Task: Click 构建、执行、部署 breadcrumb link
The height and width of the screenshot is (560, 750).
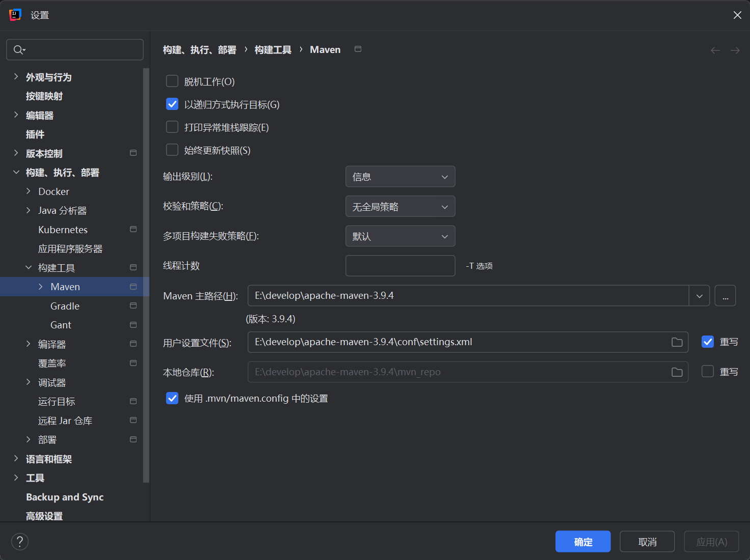Action: (200, 50)
